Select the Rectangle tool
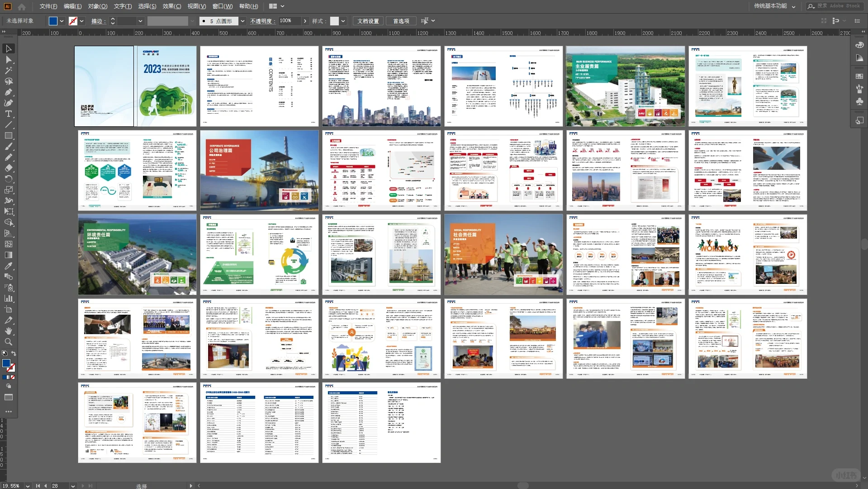This screenshot has height=489, width=868. 8,135
